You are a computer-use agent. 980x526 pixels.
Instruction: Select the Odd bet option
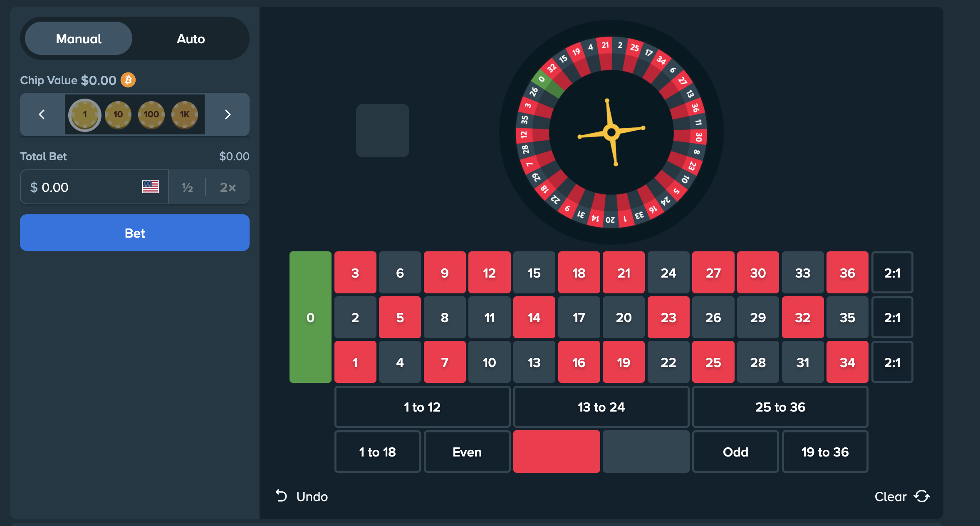pyautogui.click(x=735, y=452)
